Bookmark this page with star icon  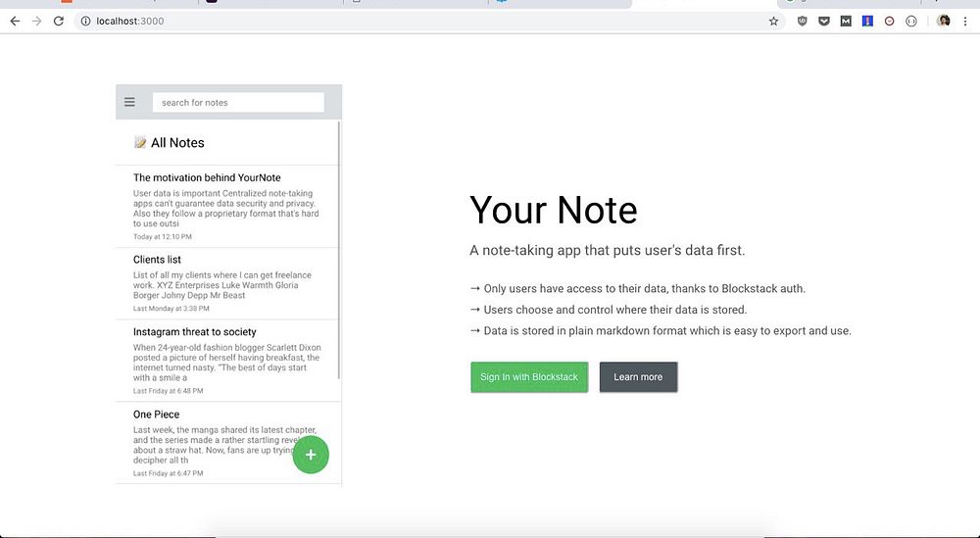[774, 22]
